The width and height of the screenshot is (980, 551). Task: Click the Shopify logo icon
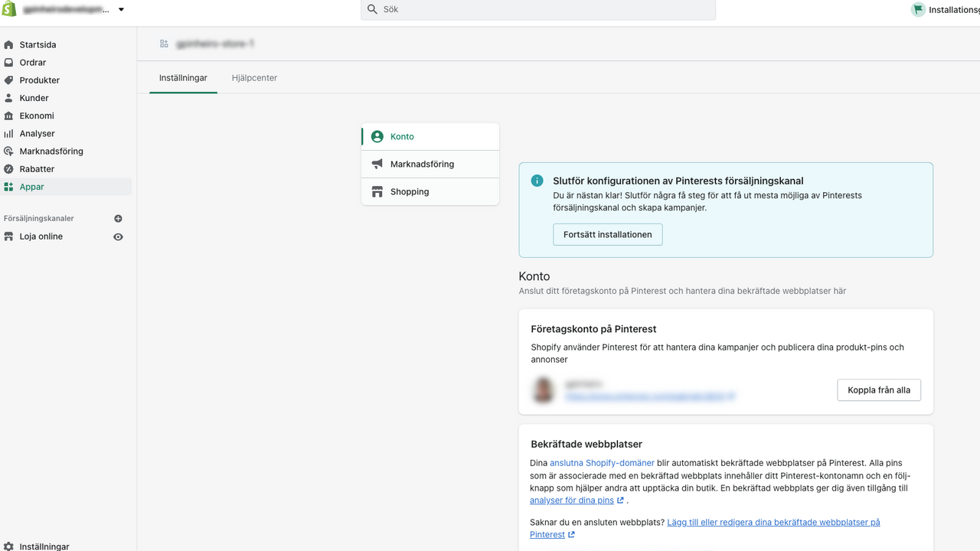point(9,9)
